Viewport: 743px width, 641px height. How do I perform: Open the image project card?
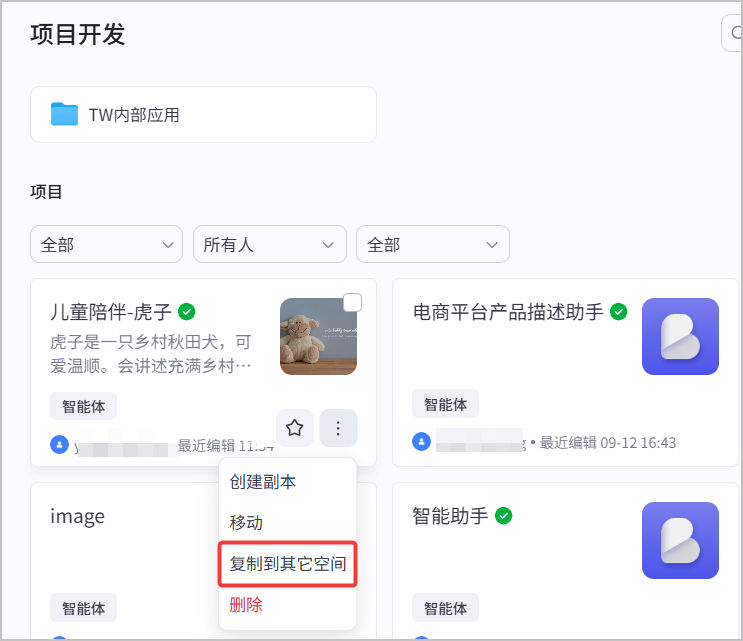pyautogui.click(x=126, y=561)
